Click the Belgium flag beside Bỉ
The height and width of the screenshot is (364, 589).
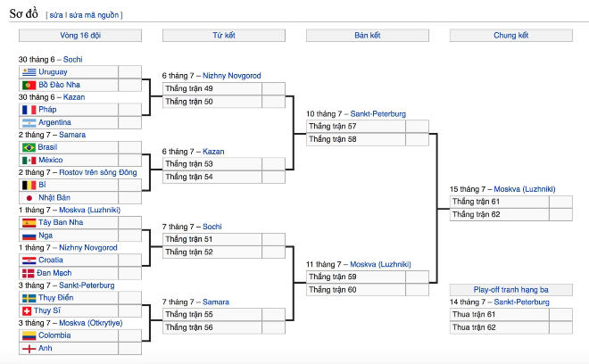click(x=29, y=185)
